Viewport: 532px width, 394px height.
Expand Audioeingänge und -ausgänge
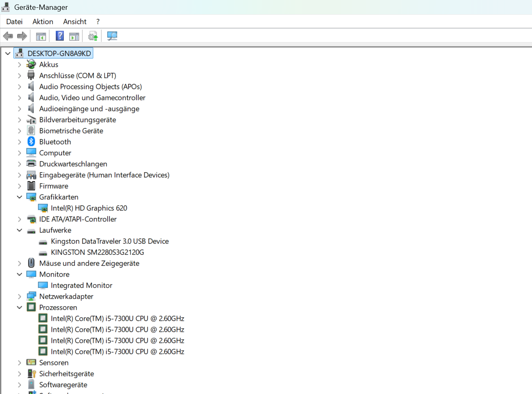(19, 109)
